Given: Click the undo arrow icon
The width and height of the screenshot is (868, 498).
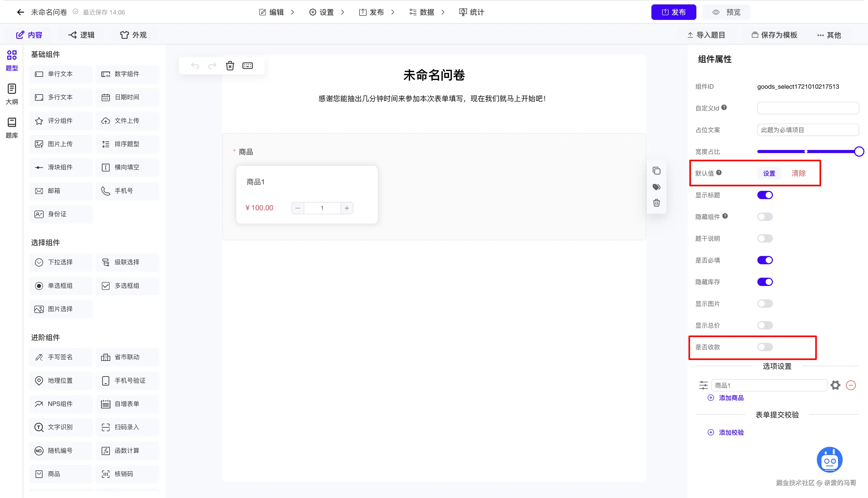Looking at the screenshot, I should coord(195,66).
